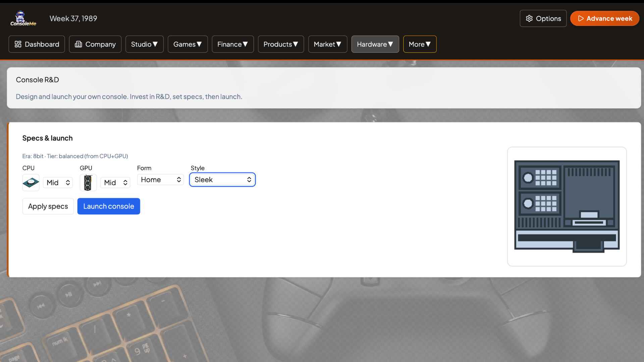This screenshot has width=644, height=362.
Task: Click the console preview illustration
Action: (567, 206)
